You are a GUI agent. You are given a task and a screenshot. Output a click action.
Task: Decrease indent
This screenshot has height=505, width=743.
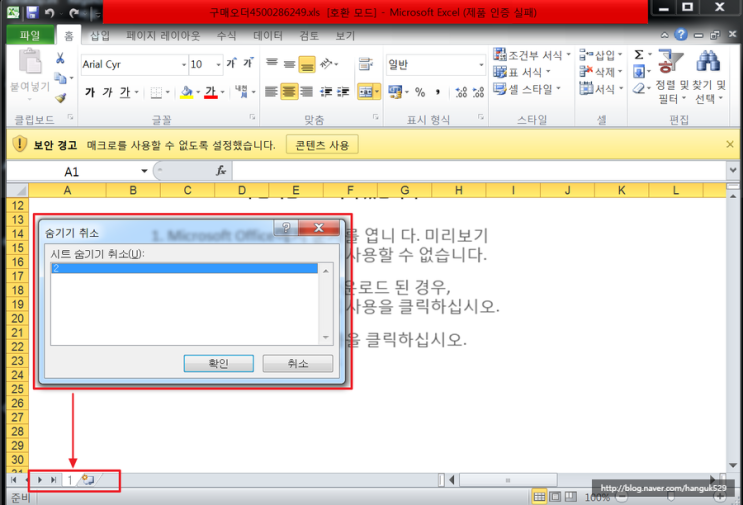point(326,91)
